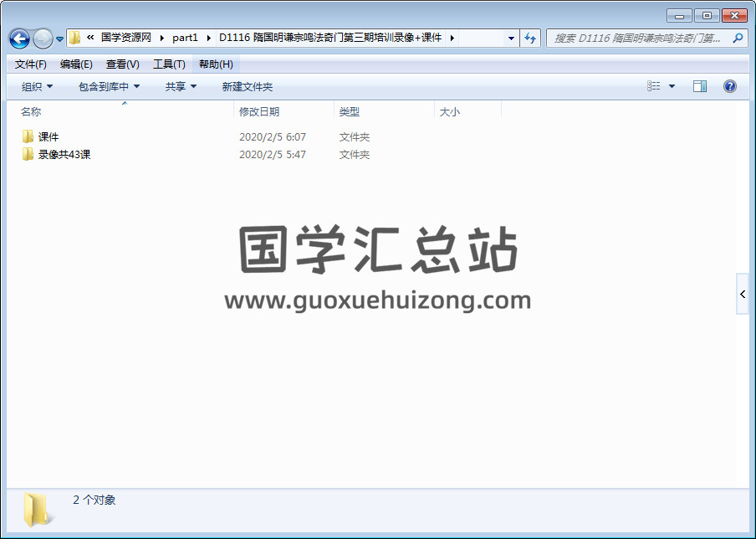Viewport: 756px width, 539px height.
Task: Click the large folder icon in details pane
Action: pyautogui.click(x=37, y=510)
